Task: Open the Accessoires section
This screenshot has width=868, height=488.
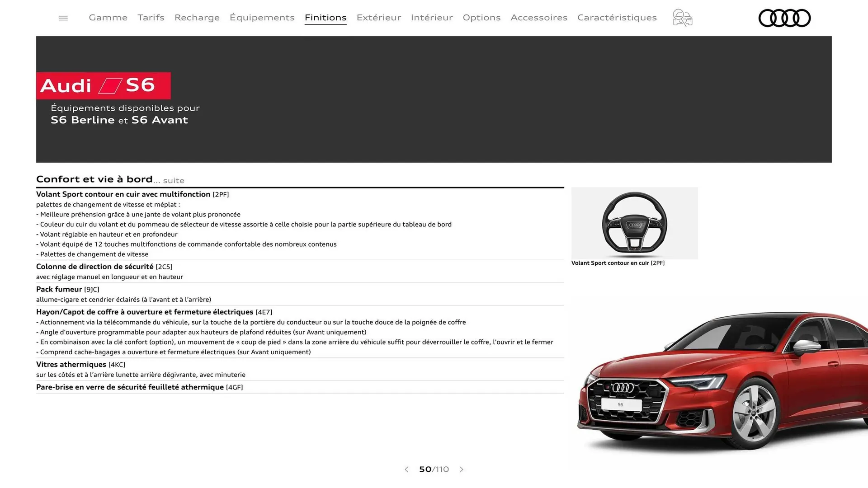Action: coord(539,18)
